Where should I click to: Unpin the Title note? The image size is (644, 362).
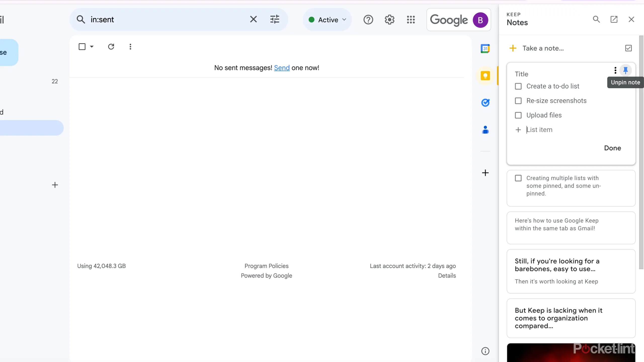626,70
